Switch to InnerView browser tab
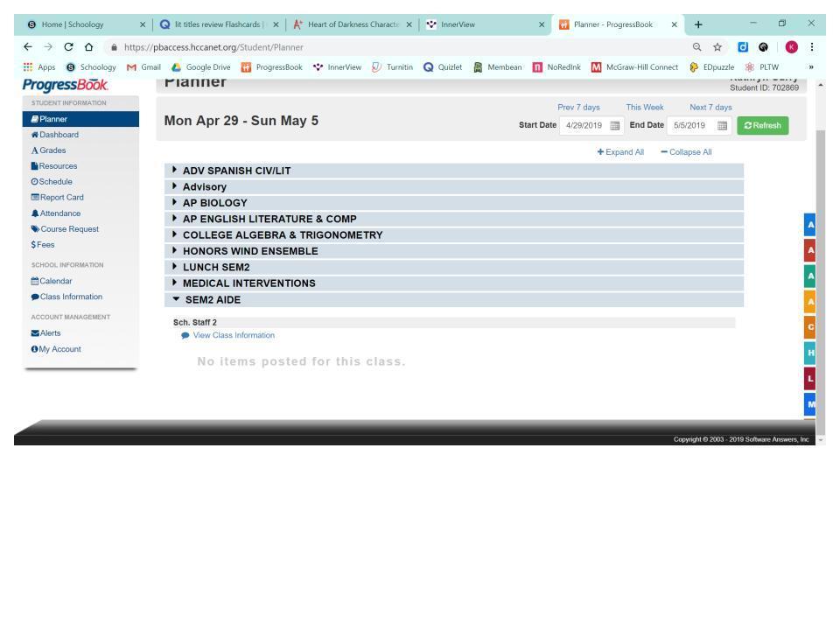The width and height of the screenshot is (840, 630). click(x=486, y=24)
